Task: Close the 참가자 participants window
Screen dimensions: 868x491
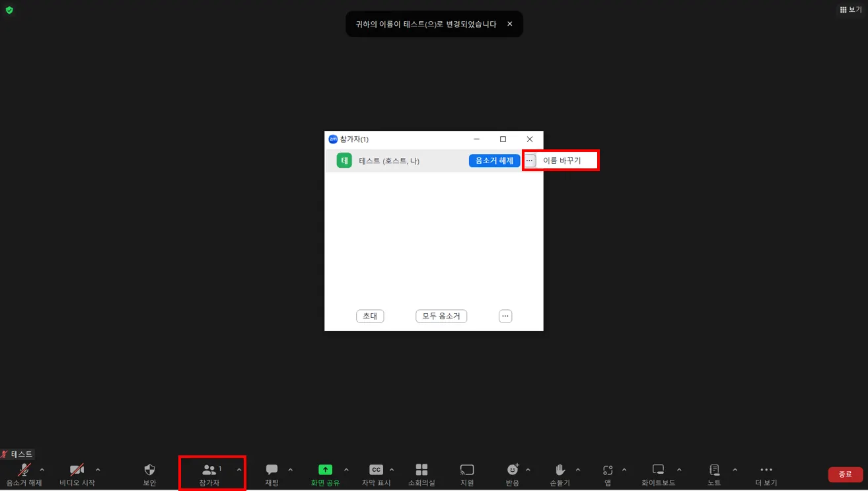Action: tap(530, 139)
